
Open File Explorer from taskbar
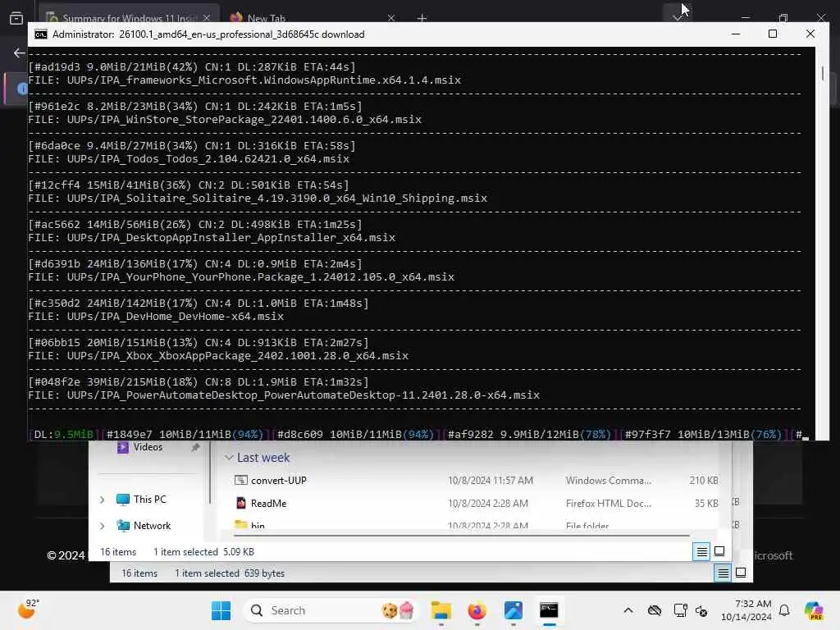[x=441, y=610]
